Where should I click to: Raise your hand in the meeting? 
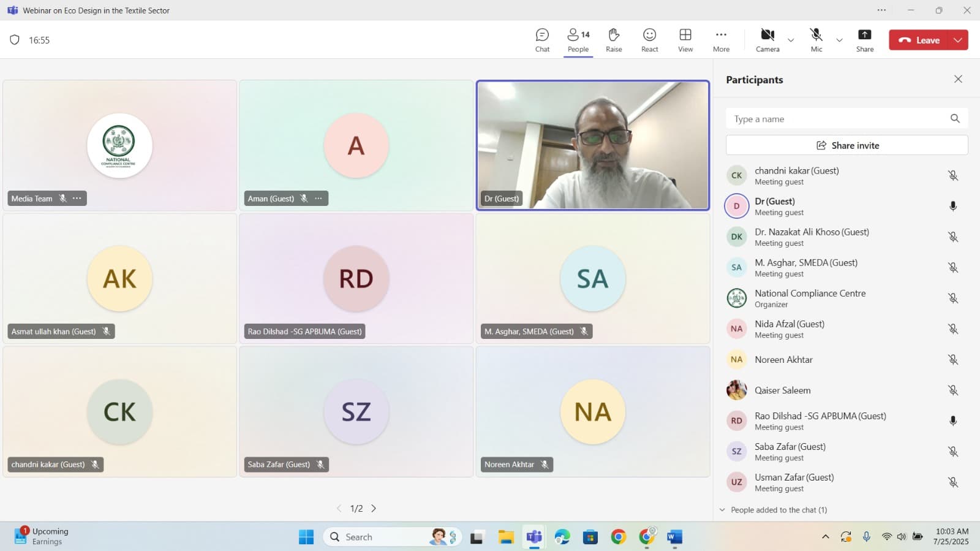pyautogui.click(x=614, y=40)
